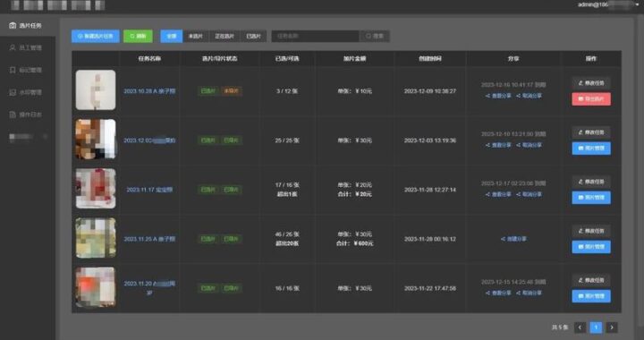This screenshot has height=340, width=644.
Task: Click the search magnifier button
Action: click(375, 36)
